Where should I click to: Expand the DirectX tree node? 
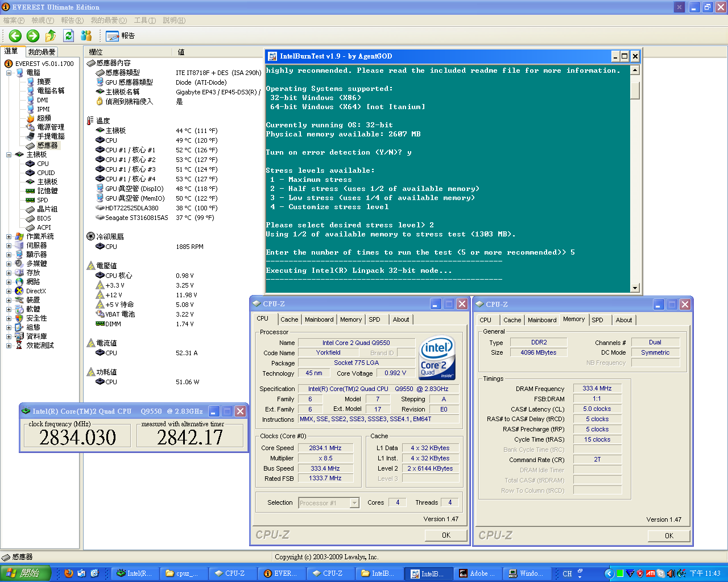tap(9, 291)
